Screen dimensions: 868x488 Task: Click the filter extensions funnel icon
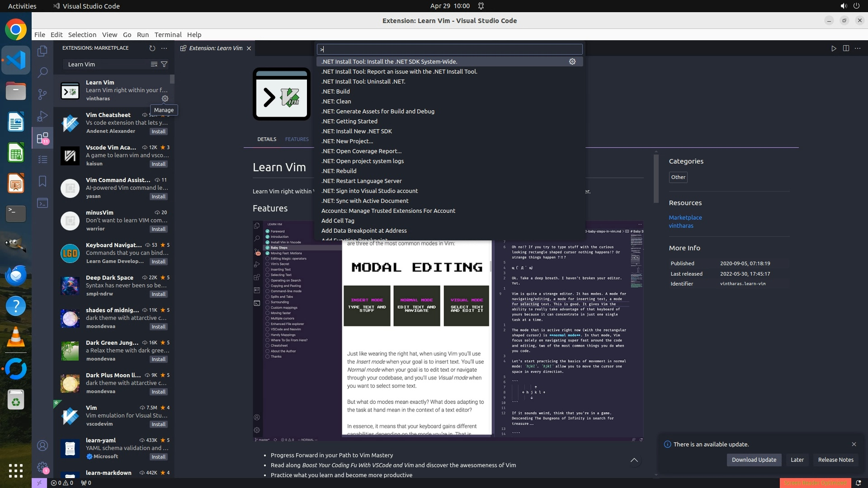point(164,64)
